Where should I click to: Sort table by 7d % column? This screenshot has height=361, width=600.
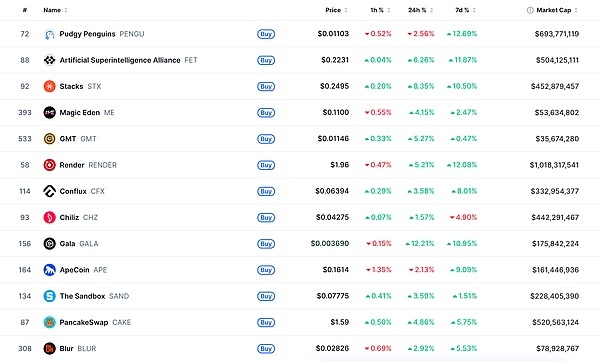point(465,10)
